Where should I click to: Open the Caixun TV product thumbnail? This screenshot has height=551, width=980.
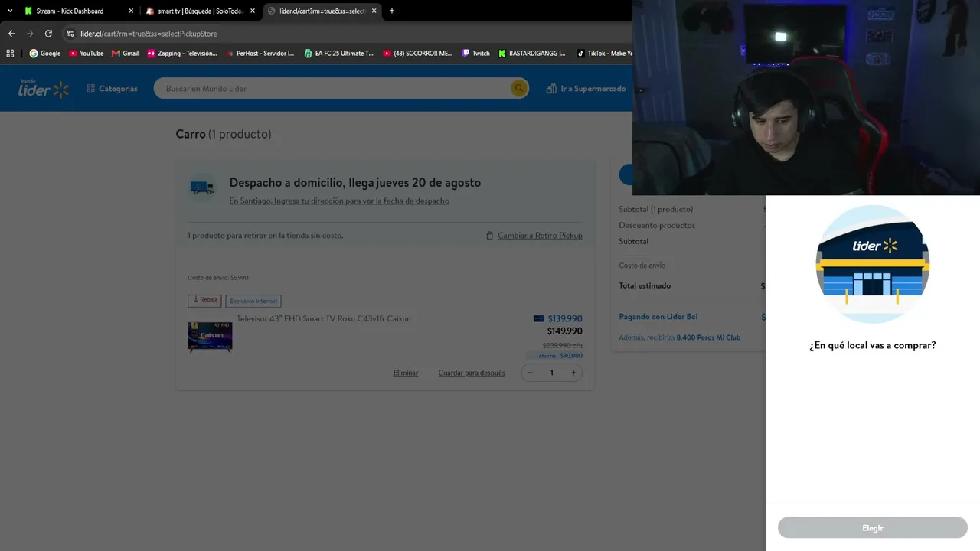click(210, 336)
